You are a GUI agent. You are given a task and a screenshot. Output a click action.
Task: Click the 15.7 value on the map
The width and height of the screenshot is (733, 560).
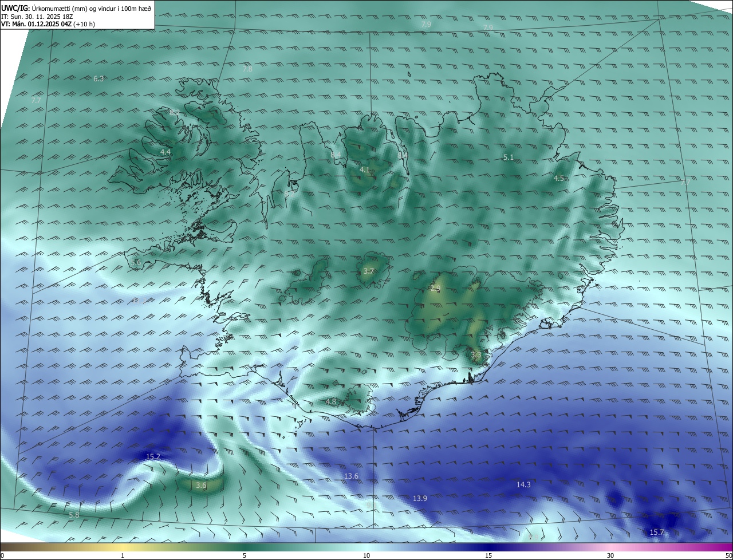click(x=657, y=533)
